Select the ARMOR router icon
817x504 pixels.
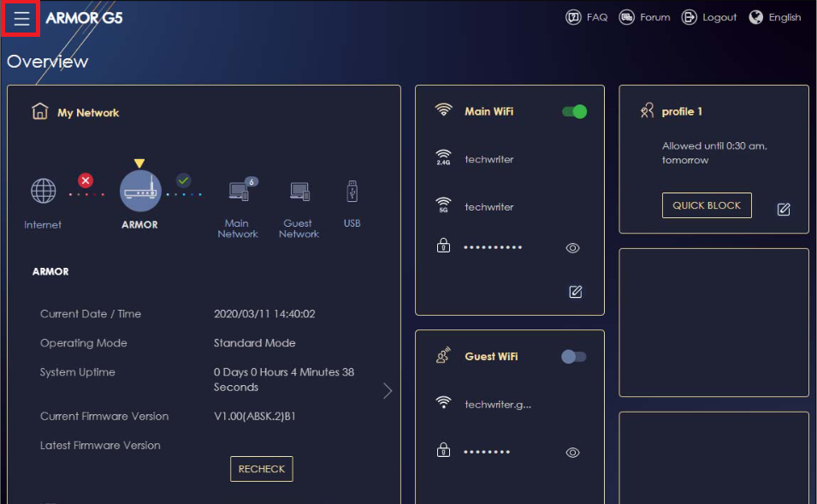click(x=139, y=190)
